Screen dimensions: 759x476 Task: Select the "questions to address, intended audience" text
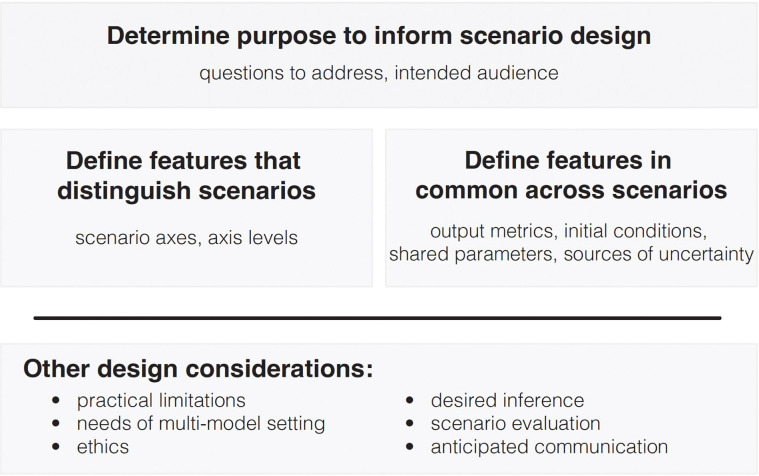click(379, 73)
